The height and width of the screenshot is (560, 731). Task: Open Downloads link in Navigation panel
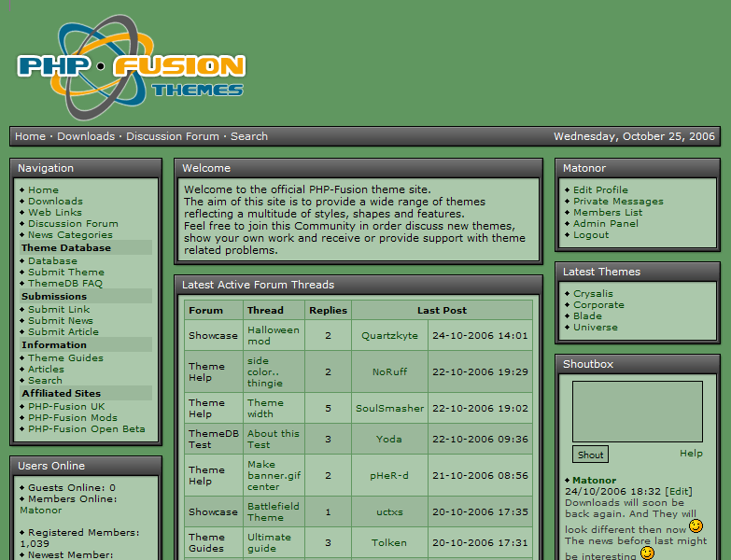coord(55,202)
